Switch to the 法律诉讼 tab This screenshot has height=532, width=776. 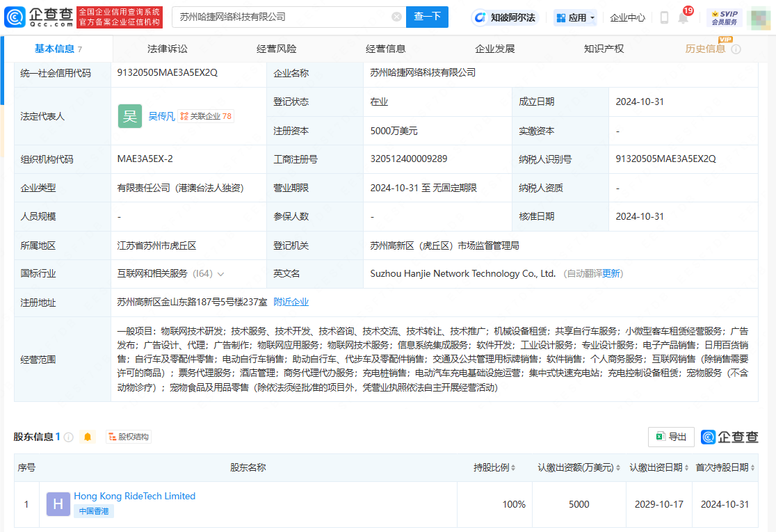click(x=168, y=49)
